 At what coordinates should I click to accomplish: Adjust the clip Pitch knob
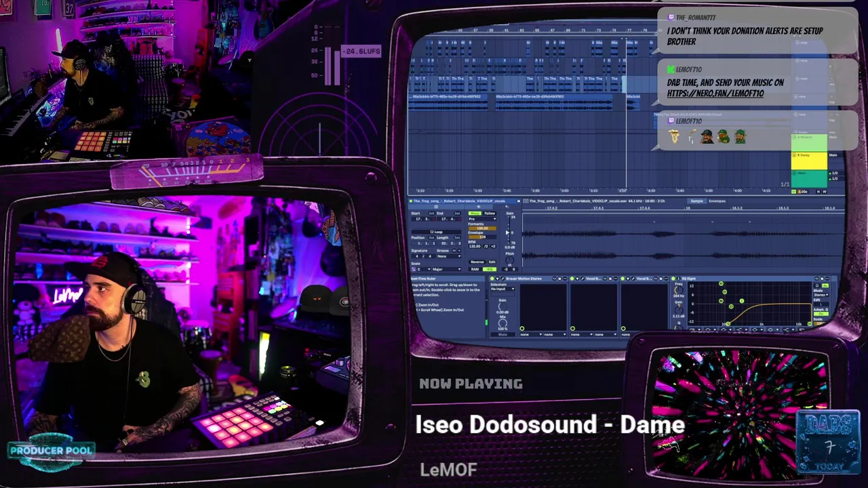509,260
